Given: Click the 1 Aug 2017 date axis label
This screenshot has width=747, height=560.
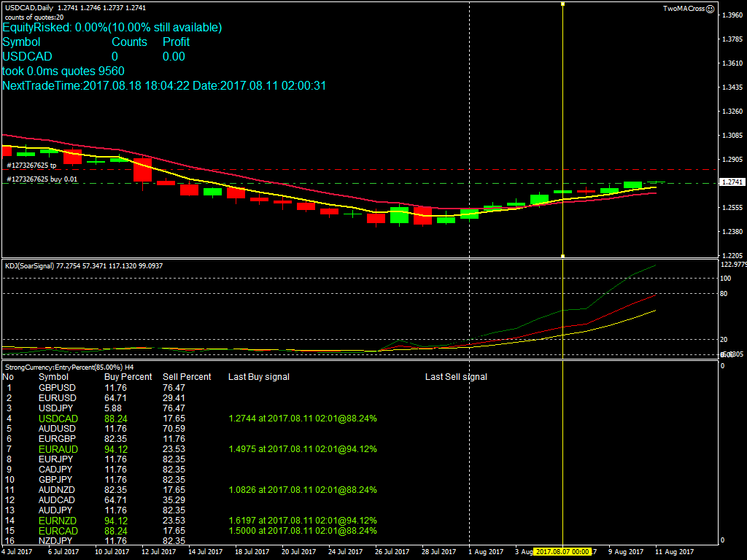Looking at the screenshot, I should pos(486,551).
